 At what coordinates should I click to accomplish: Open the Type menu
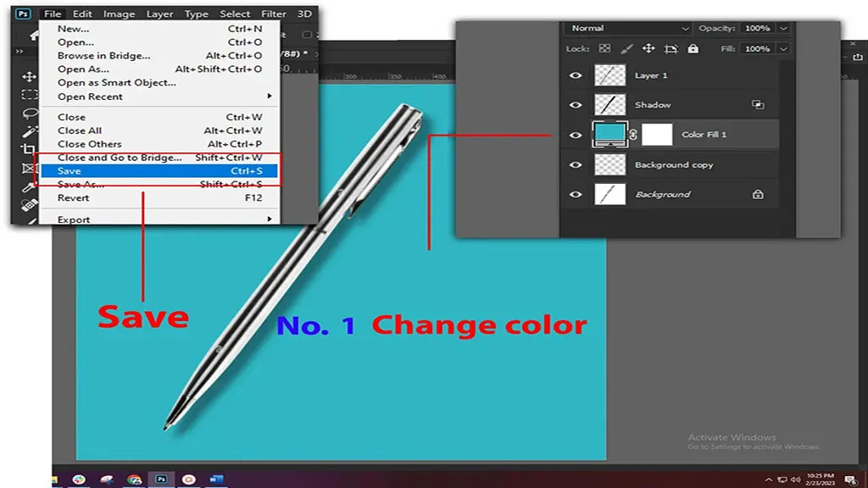196,14
